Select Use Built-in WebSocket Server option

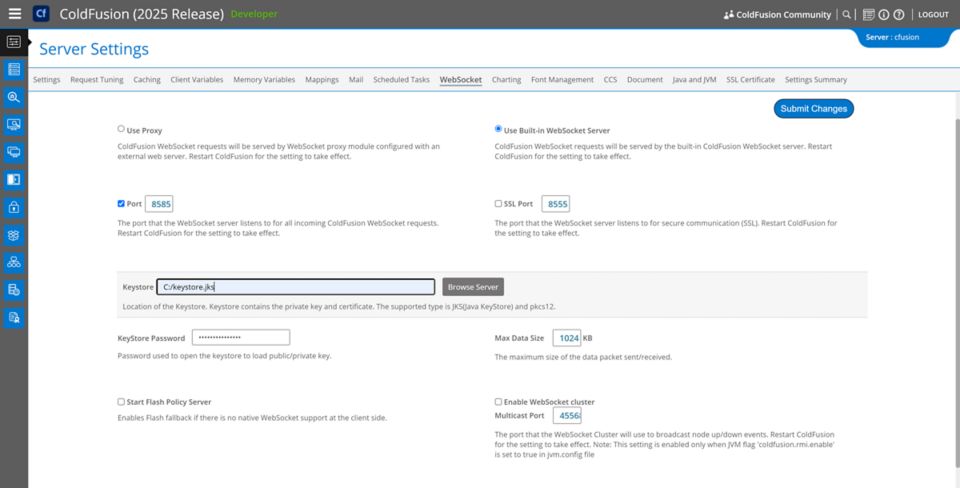point(499,129)
